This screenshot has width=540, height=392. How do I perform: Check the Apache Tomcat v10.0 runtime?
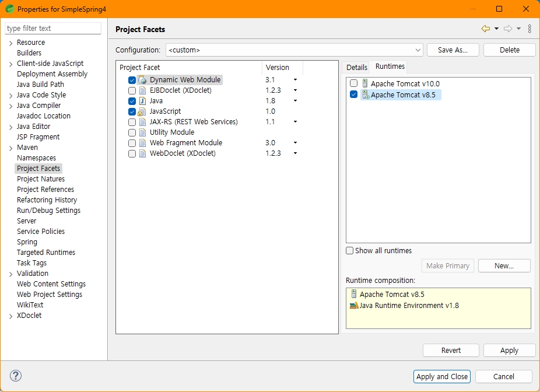pos(354,83)
